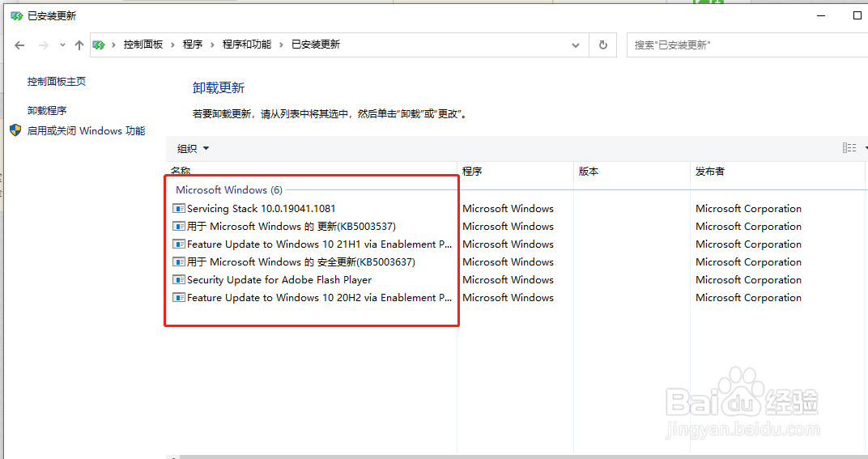Viewport: 868px width, 459px height.
Task: Click Microsoft Corporation publisher for Servicing Stack
Action: (x=748, y=209)
